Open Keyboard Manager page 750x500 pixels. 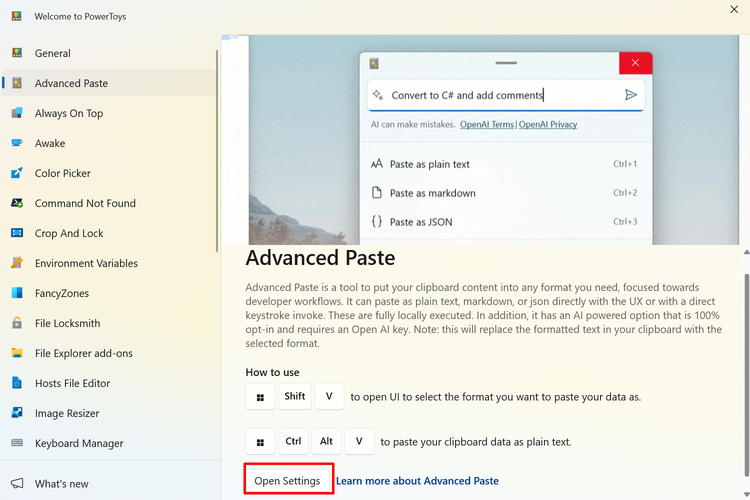tap(109, 443)
